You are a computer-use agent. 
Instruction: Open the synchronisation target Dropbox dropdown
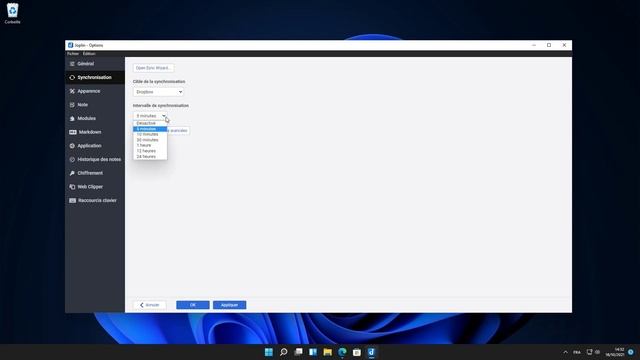tap(158, 92)
